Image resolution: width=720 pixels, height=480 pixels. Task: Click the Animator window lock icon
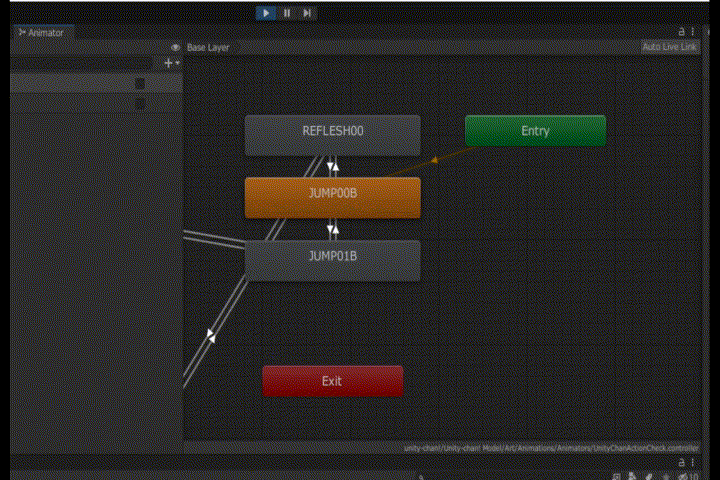coord(681,32)
